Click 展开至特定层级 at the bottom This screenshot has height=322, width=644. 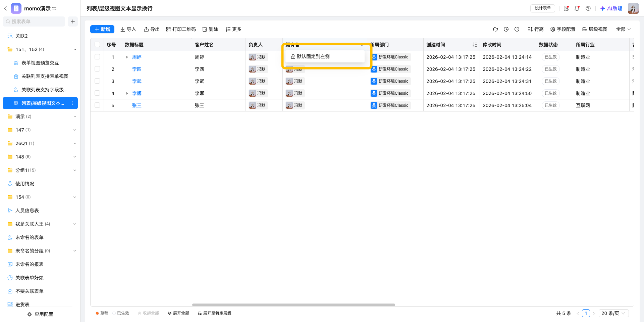(215, 313)
